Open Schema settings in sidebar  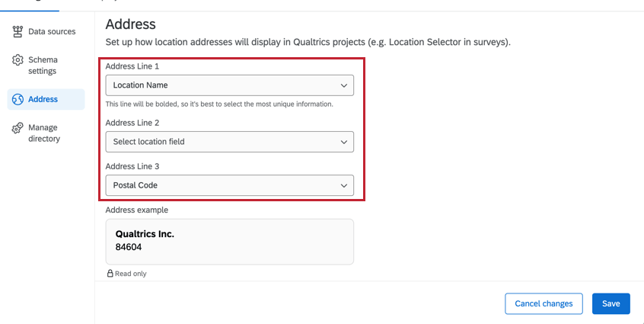click(43, 66)
